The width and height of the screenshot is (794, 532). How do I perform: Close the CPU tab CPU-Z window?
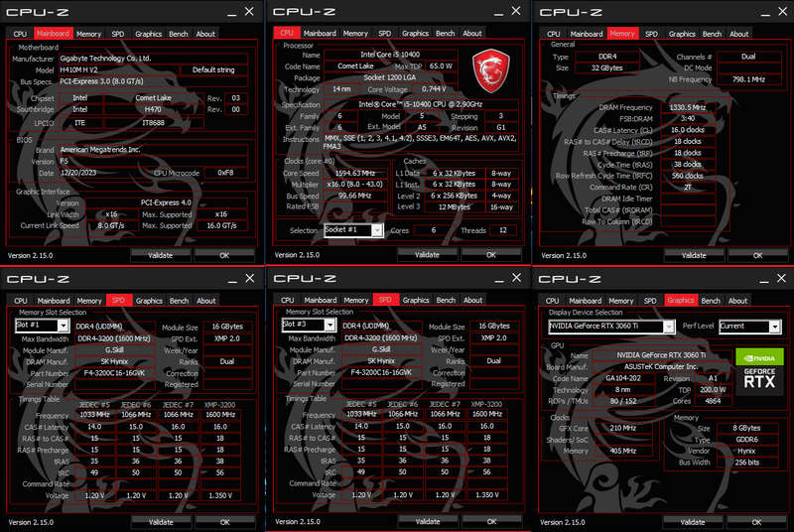click(x=515, y=11)
